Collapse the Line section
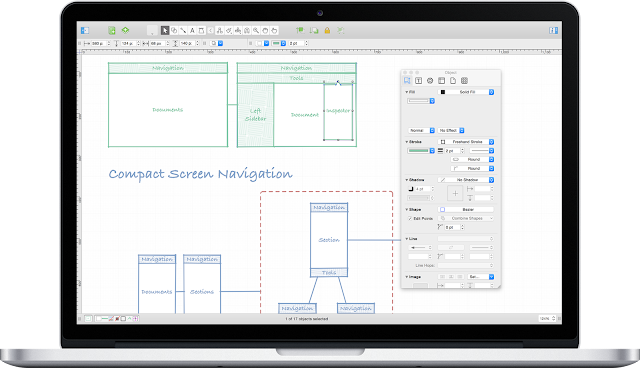Viewport: 640px width, 368px height. point(407,239)
